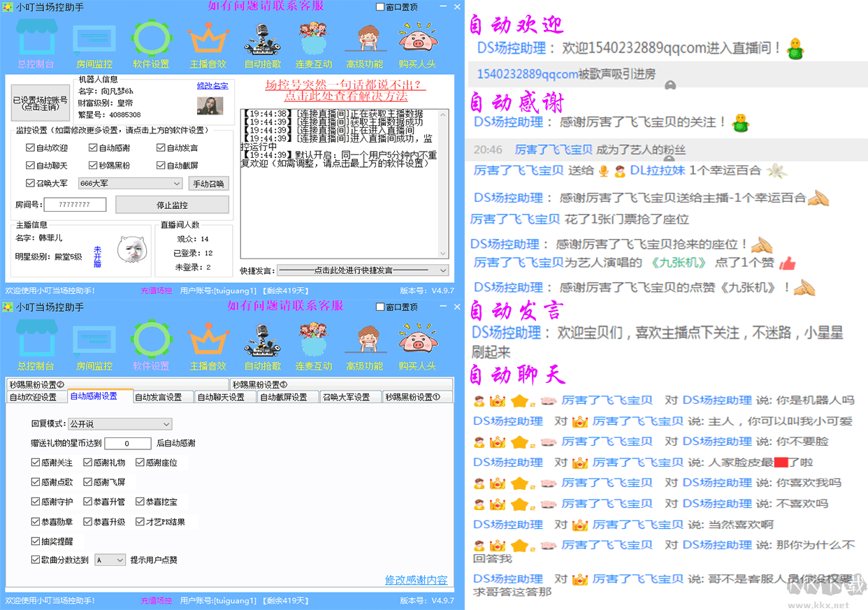The width and height of the screenshot is (868, 610).
Task: Open 软件设置 gear in the upper window
Action: click(x=151, y=43)
